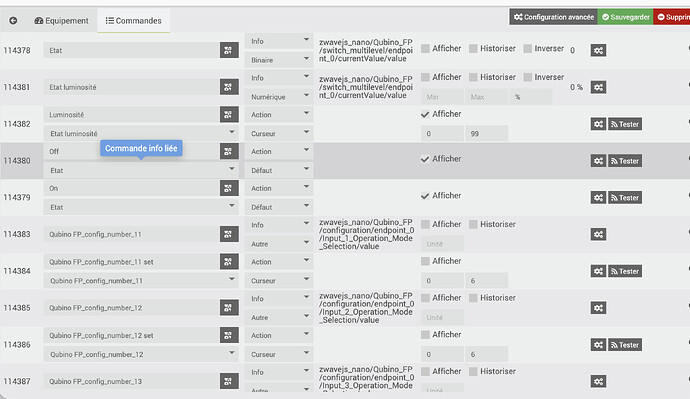
Task: Open Défaut subtype dropdown for On command
Action: (279, 207)
